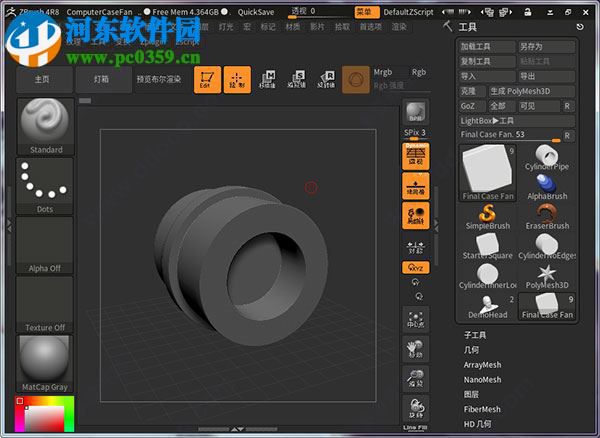The width and height of the screenshot is (600, 438).
Task: Select the DemoHead tool
Action: click(x=488, y=306)
